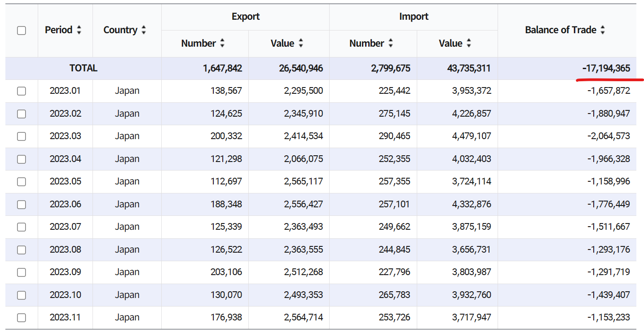Click the Export column group header
Screen dimensions: 644x333
pos(245,17)
